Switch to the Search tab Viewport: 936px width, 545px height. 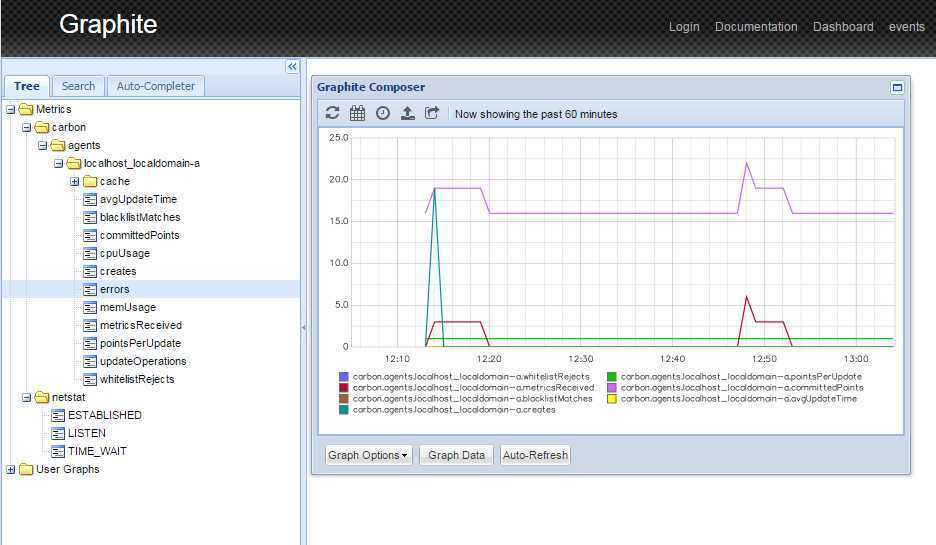coord(78,86)
